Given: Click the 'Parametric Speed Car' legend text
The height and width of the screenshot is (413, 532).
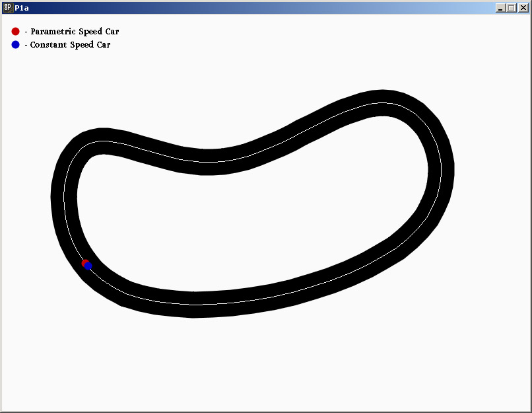Looking at the screenshot, I should point(75,32).
